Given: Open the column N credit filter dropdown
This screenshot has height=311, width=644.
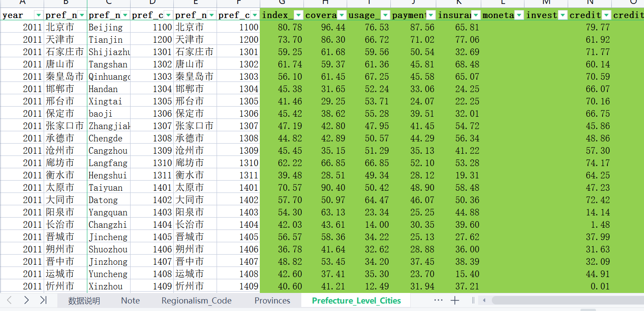Looking at the screenshot, I should tap(607, 15).
